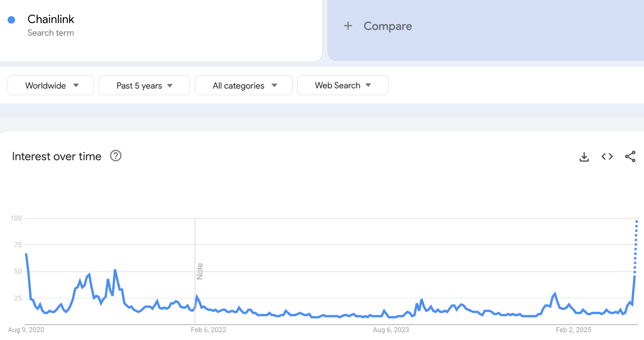The height and width of the screenshot is (340, 644).
Task: Expand the Worldwide region dropdown
Action: click(x=51, y=85)
